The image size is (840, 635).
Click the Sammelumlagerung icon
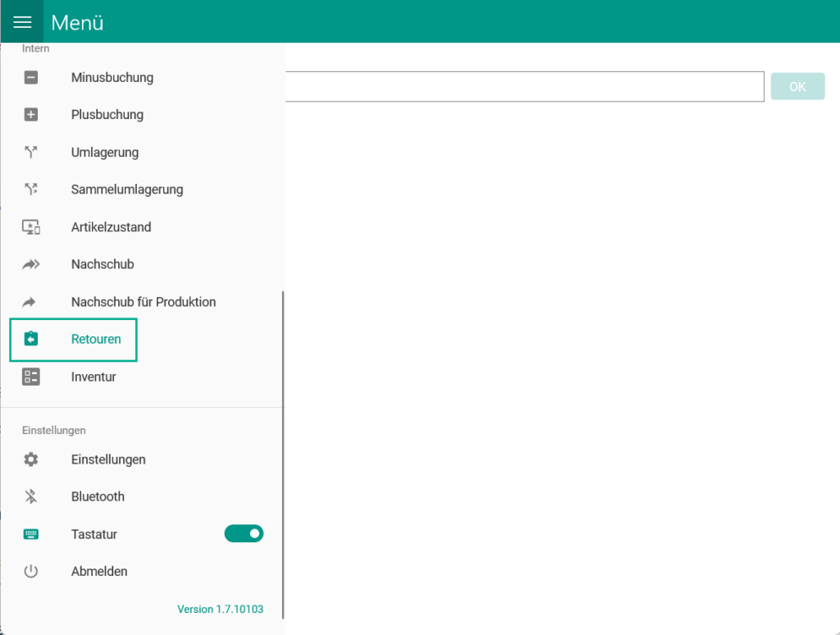tap(30, 190)
